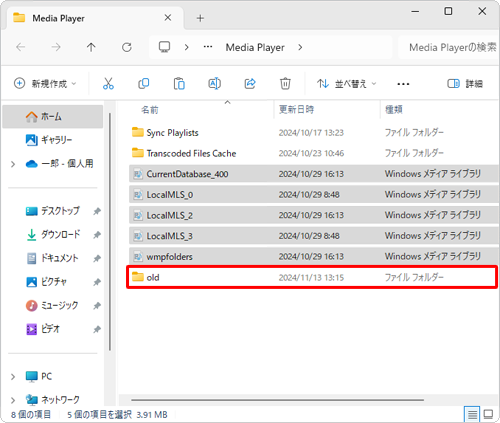Refresh the Media Player folder view

(127, 47)
